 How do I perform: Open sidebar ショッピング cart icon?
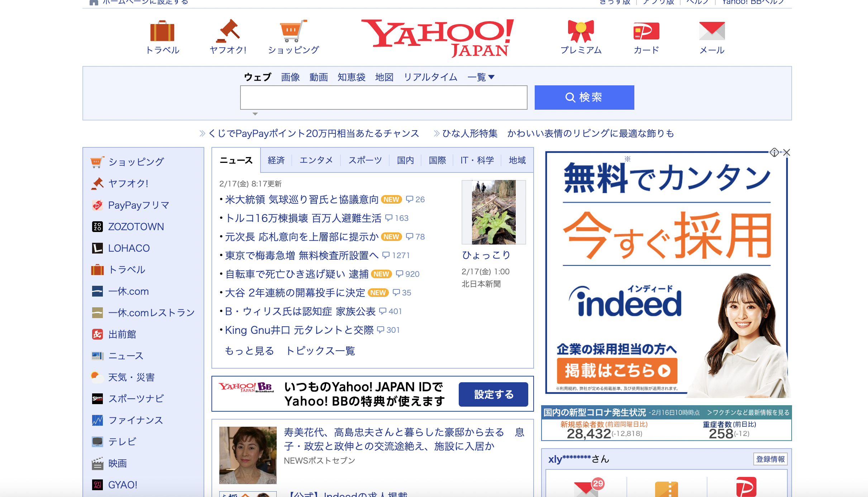97,162
